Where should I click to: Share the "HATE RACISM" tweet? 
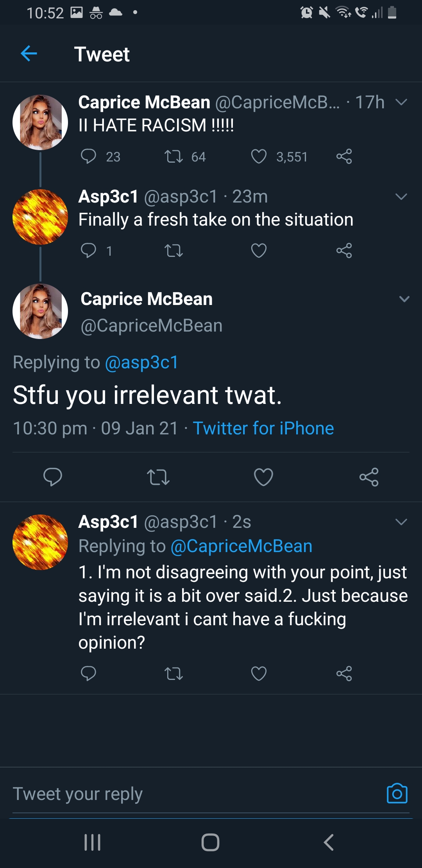click(344, 156)
